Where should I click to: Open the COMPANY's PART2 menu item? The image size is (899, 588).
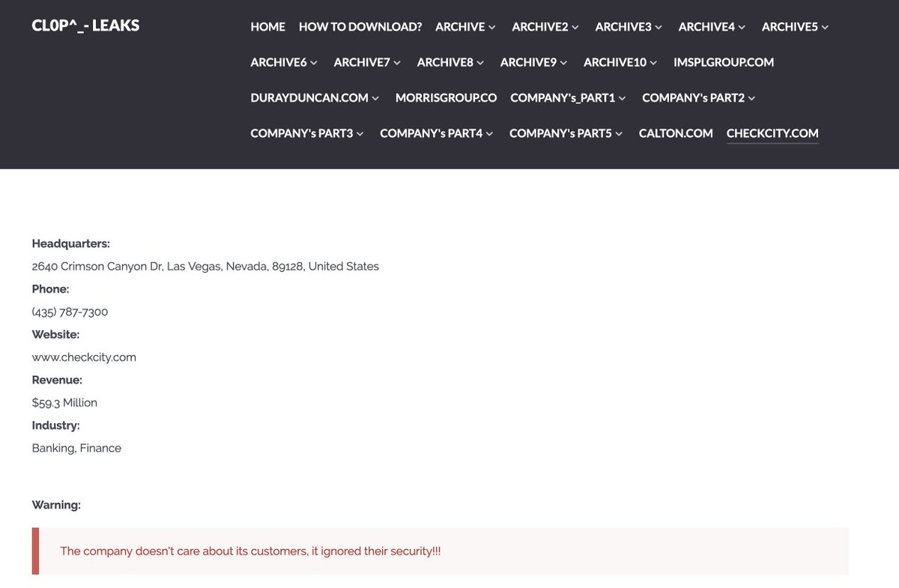pos(694,98)
